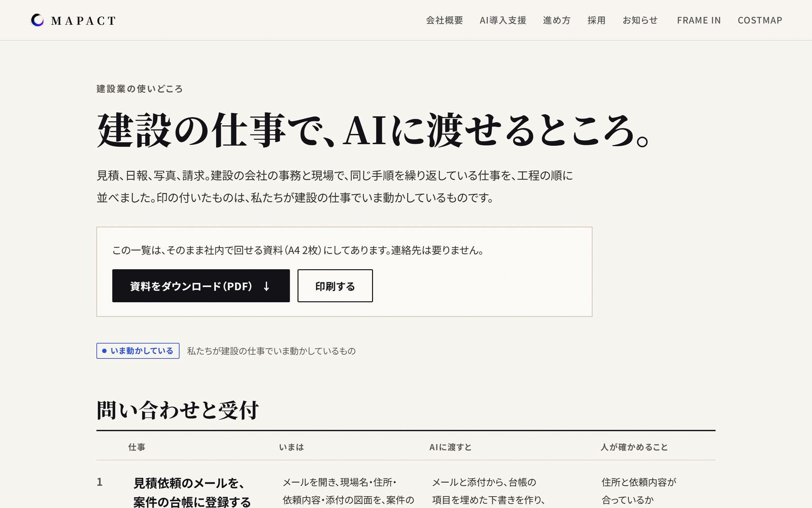This screenshot has width=812, height=508.
Task: Open the COSTMAP link in the header
Action: (x=760, y=20)
